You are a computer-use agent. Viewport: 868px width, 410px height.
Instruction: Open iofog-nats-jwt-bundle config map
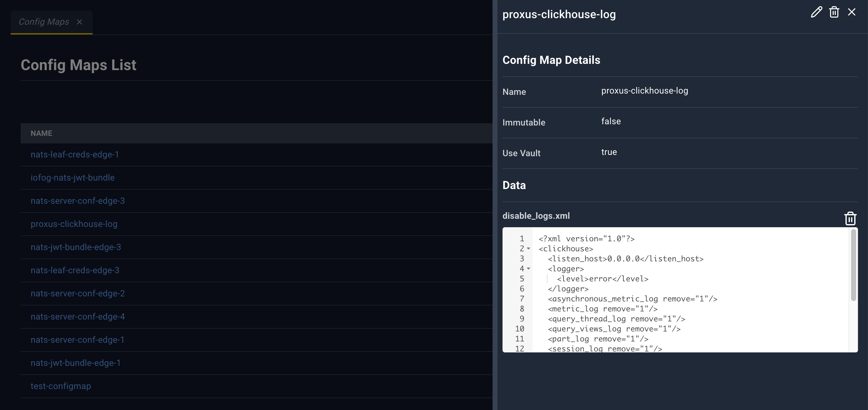tap(73, 178)
